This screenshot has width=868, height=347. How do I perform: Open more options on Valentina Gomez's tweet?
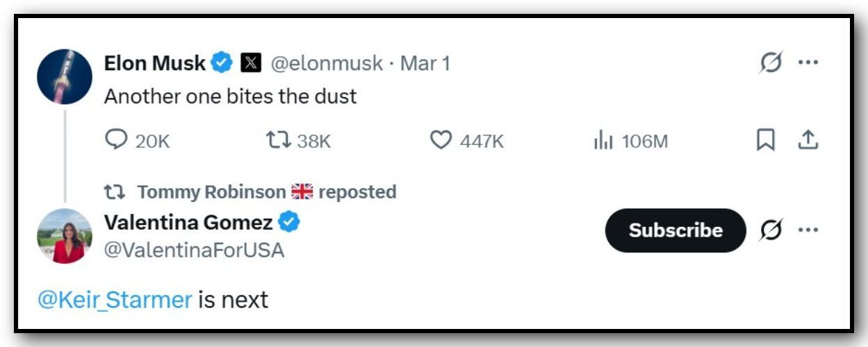pos(808,230)
